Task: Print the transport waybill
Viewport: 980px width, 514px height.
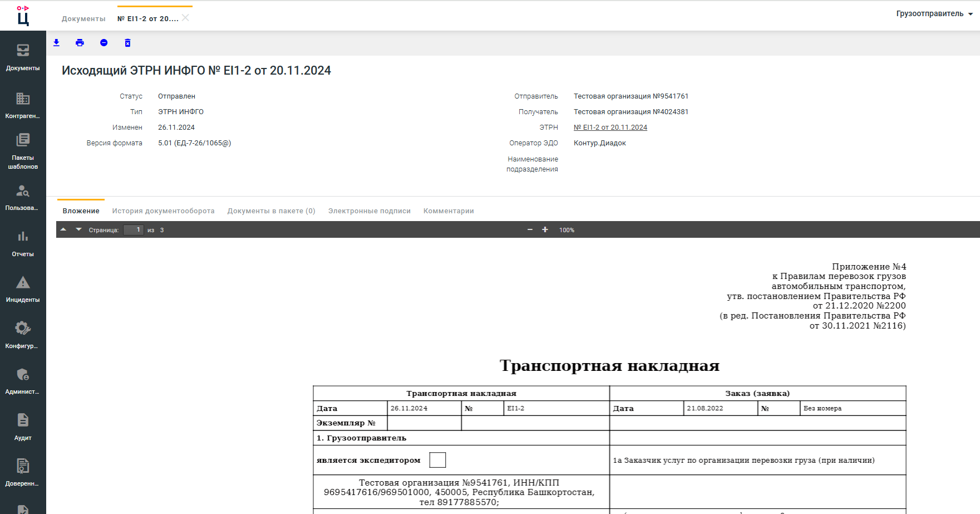Action: tap(80, 42)
